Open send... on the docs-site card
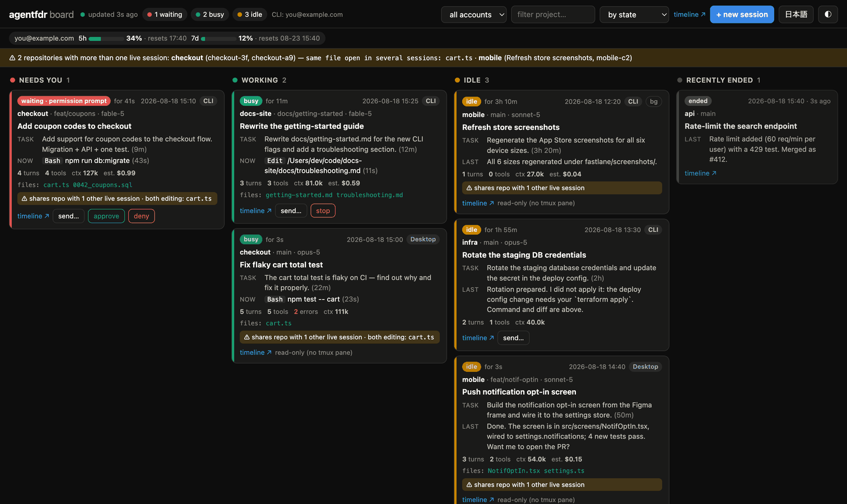This screenshot has height=504, width=847. (x=291, y=211)
